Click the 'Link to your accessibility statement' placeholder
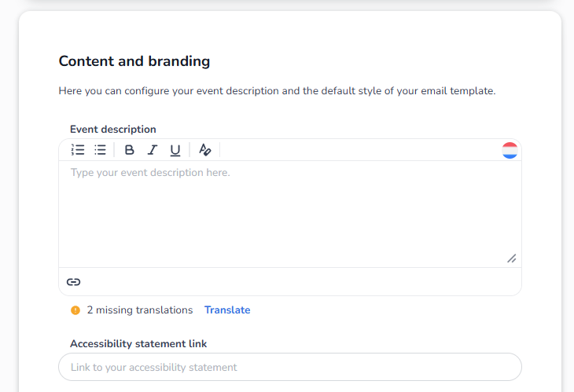 coord(153,367)
